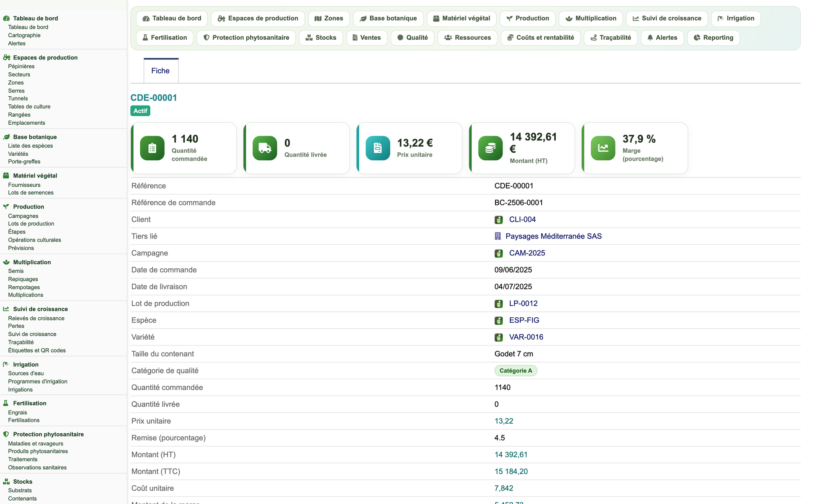
Task: Open the Protection phytosanitaire menu button
Action: [x=246, y=38]
